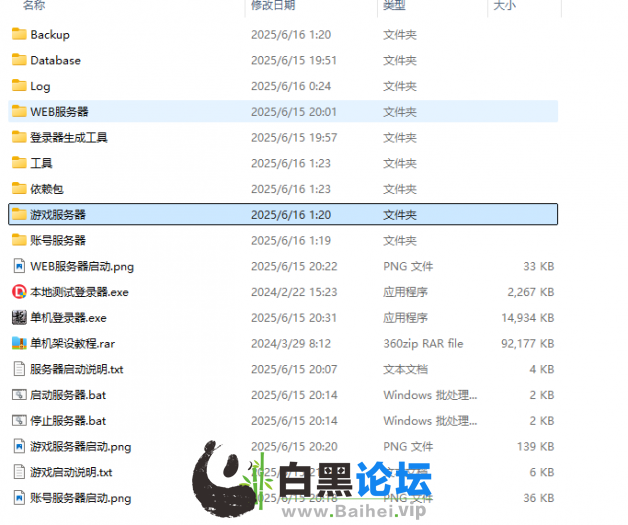Image resolution: width=628 pixels, height=525 pixels.
Task: Click the 14,934 KB size value
Action: (527, 318)
